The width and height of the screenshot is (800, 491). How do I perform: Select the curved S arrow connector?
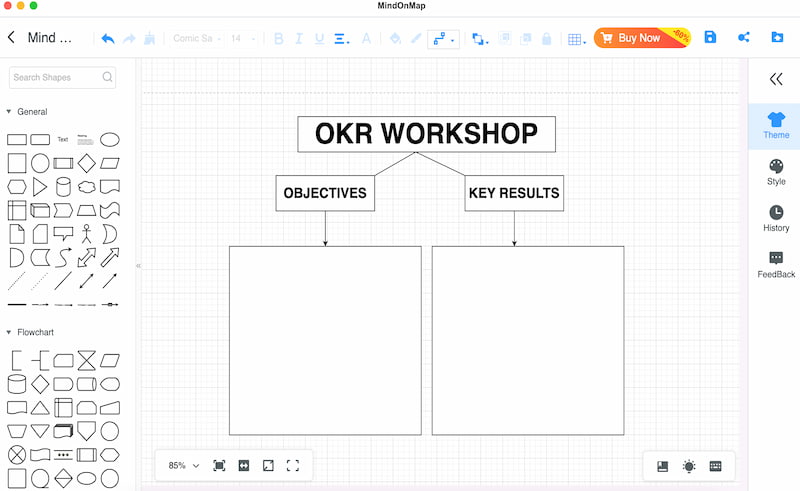coord(63,258)
